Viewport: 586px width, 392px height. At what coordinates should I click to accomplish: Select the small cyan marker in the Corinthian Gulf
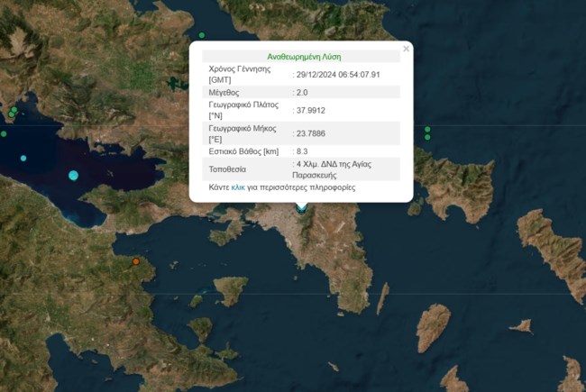[x=23, y=159]
